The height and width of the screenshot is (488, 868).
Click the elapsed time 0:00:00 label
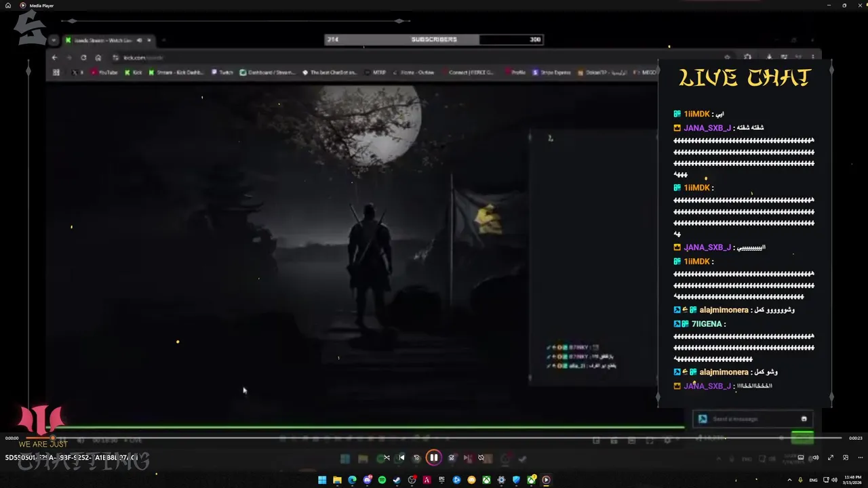pyautogui.click(x=12, y=438)
